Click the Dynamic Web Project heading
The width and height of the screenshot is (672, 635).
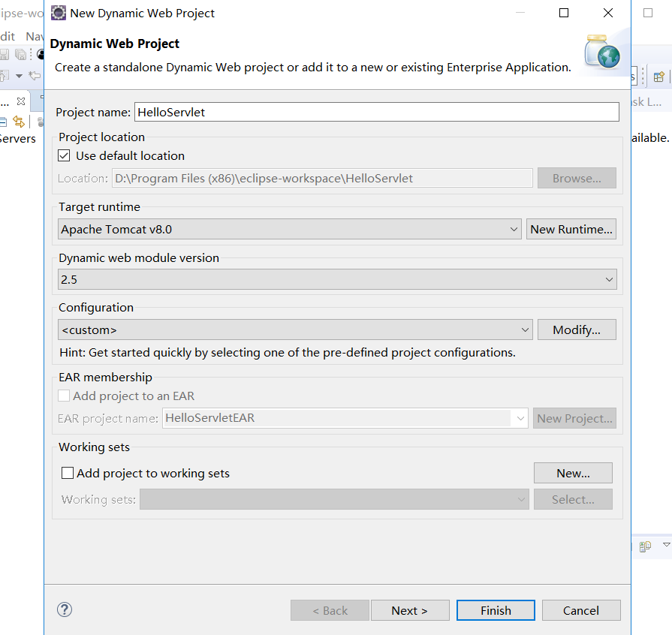click(x=114, y=44)
